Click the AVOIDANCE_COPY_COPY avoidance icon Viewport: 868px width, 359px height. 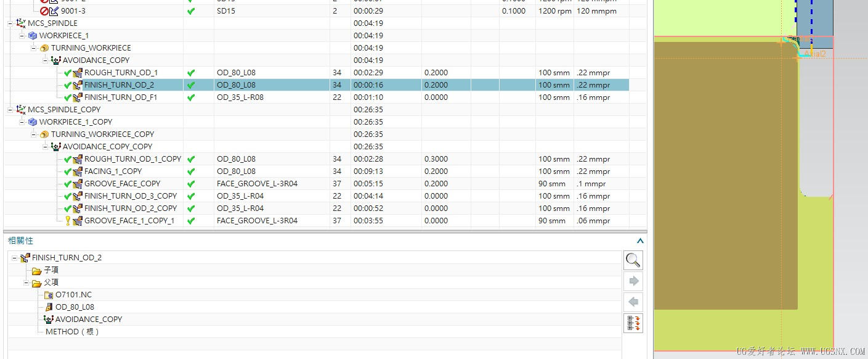point(56,146)
